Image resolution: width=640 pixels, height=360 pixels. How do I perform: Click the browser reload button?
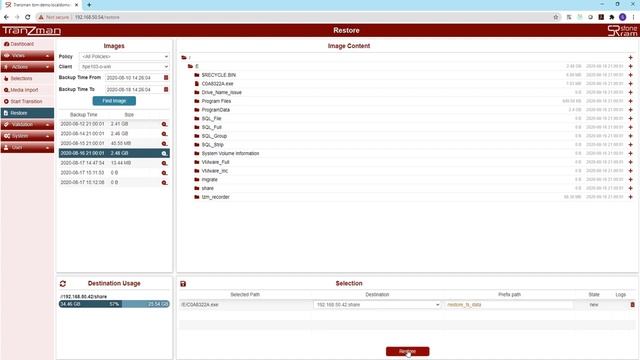[x=27, y=17]
